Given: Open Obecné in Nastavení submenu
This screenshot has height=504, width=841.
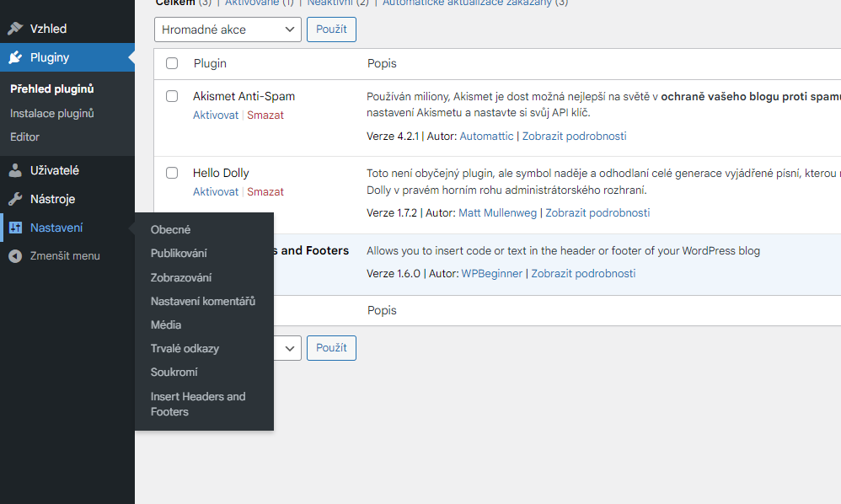Looking at the screenshot, I should [170, 229].
